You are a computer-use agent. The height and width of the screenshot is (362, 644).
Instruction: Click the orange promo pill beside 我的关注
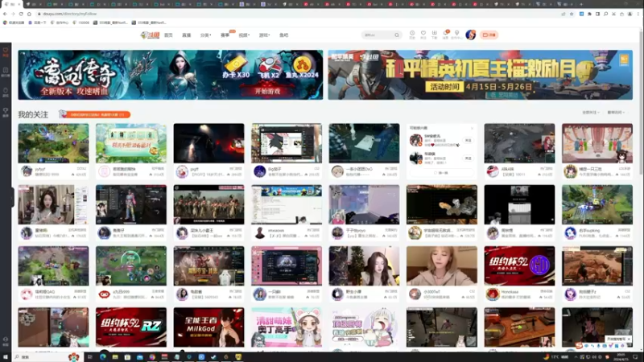coord(98,114)
